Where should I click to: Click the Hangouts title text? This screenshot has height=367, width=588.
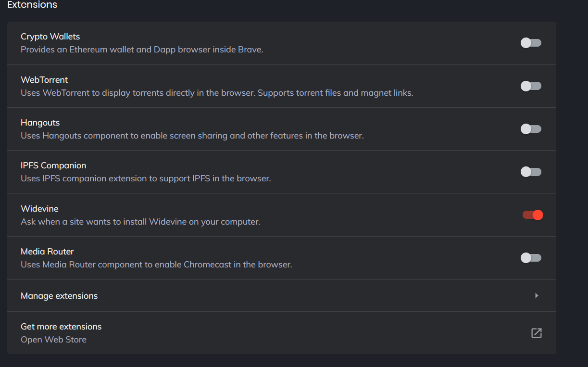click(40, 123)
